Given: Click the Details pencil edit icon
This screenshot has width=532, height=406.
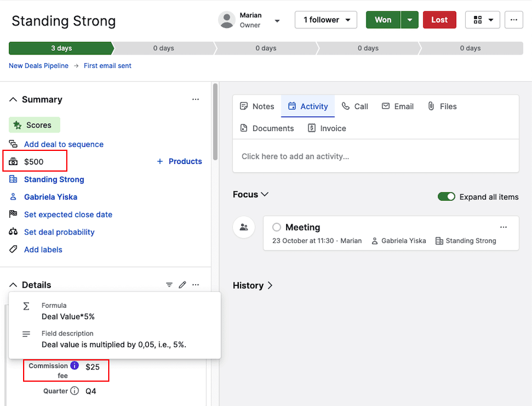Looking at the screenshot, I should pos(182,285).
